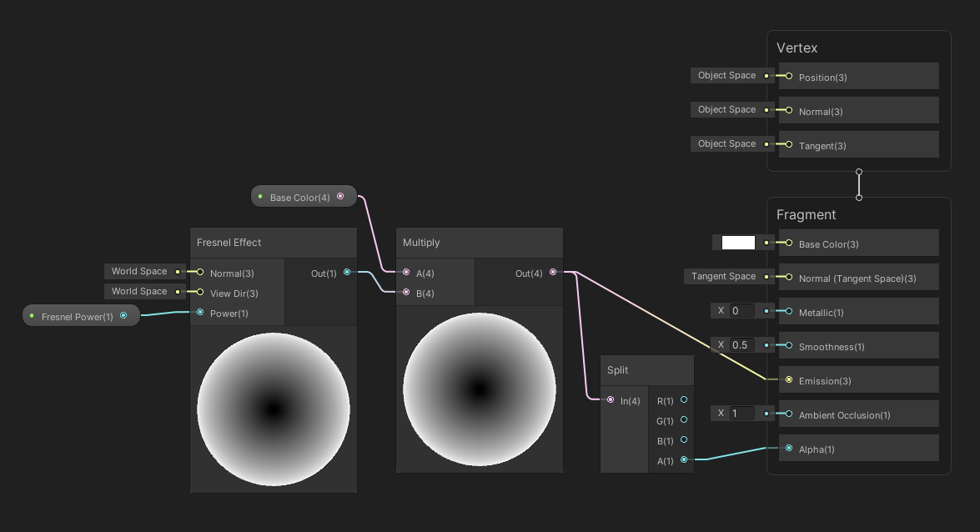Select the R(1) output port of the Split node
The height and width of the screenshot is (532, 980).
(684, 400)
